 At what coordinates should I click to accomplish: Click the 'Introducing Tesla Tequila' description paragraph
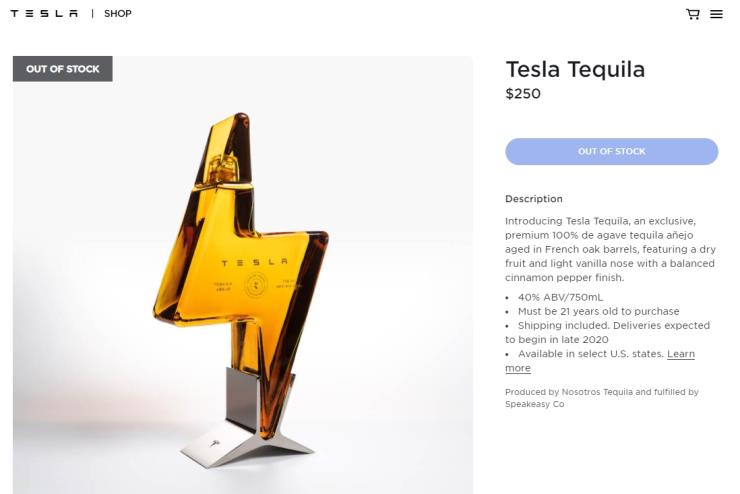click(609, 249)
